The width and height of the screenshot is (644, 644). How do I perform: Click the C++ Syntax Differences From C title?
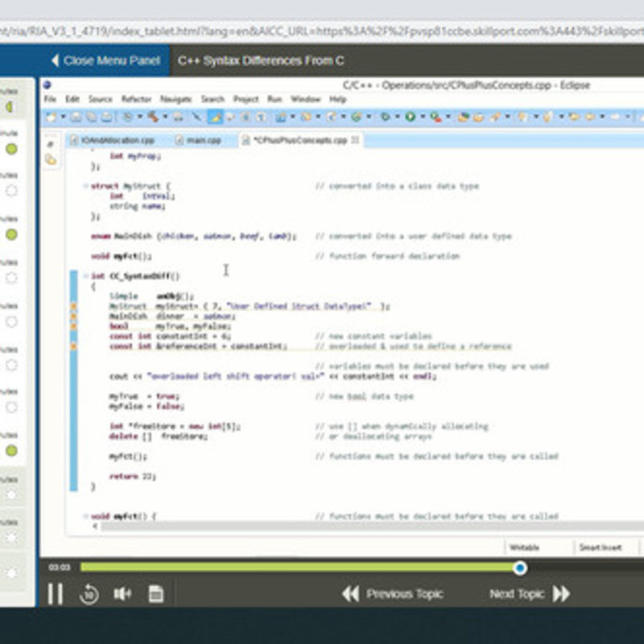click(261, 61)
